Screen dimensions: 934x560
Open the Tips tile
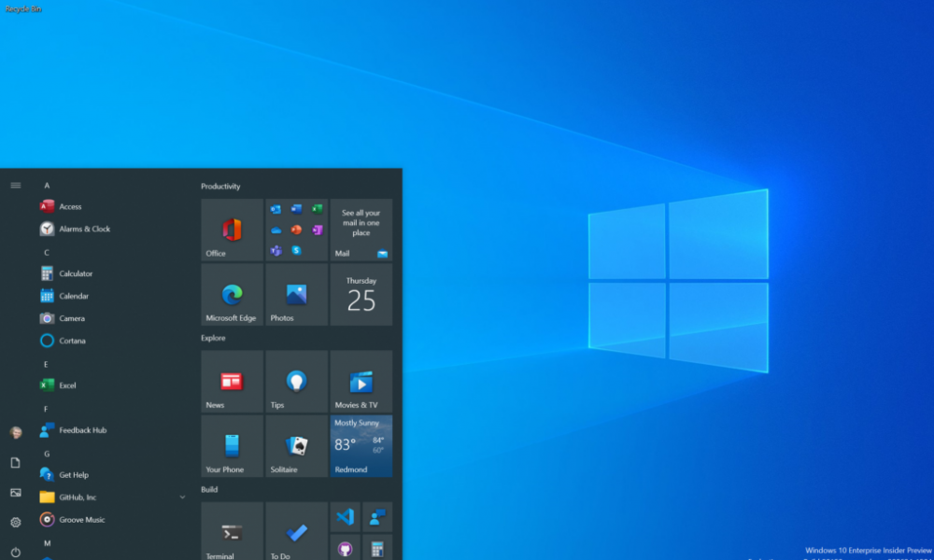(x=297, y=382)
